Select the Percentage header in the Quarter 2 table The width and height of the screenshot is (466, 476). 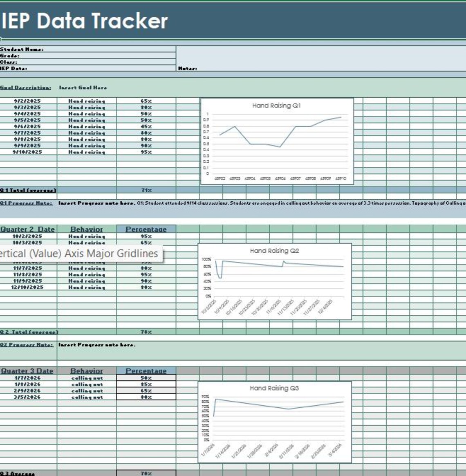pyautogui.click(x=146, y=229)
